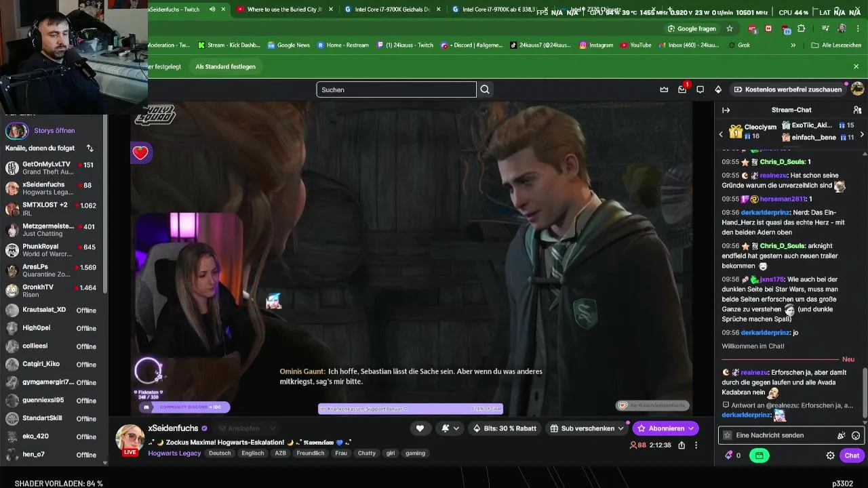Open the Instagram bookmark
Viewport: 868px width, 488px height.
596,45
